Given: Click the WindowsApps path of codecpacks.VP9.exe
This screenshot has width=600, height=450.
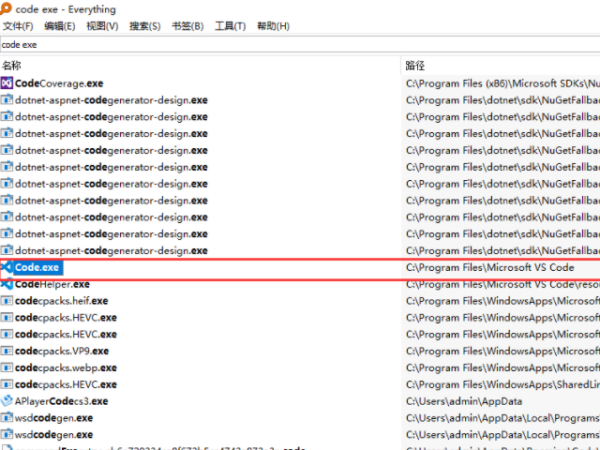Looking at the screenshot, I should coord(503,351).
